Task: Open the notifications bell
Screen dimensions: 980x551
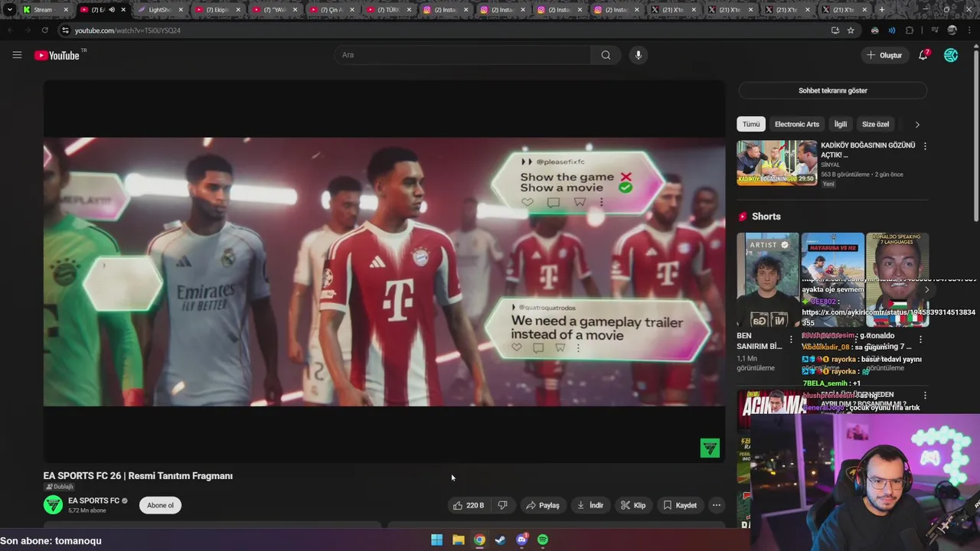Action: coord(923,55)
